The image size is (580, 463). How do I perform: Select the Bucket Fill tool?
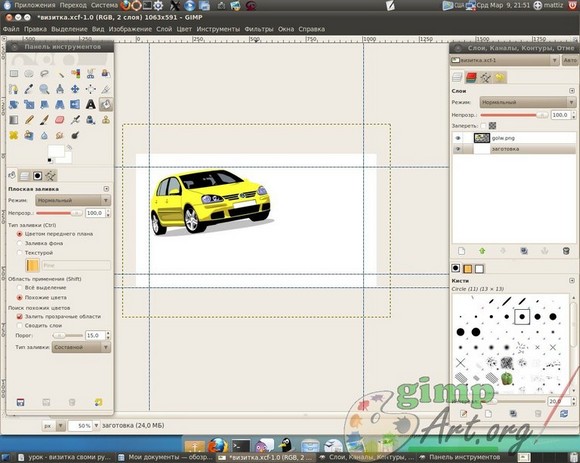pos(106,105)
